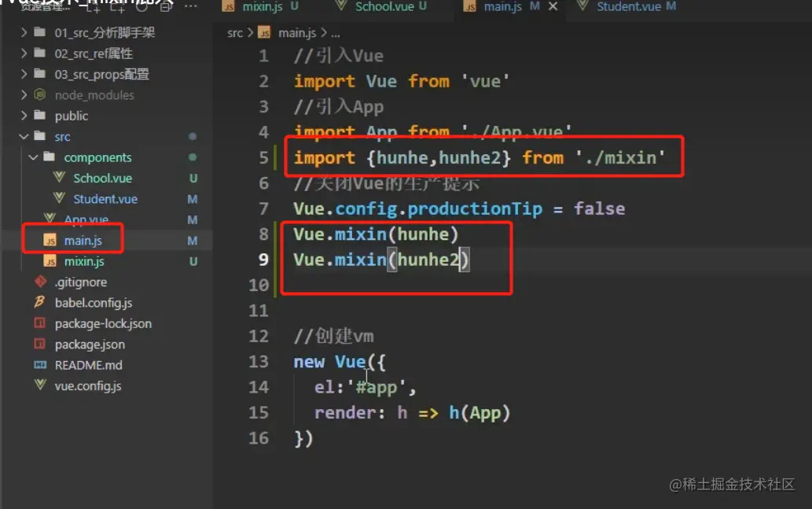Open the .gitignore file
The image size is (812, 509).
pyautogui.click(x=81, y=282)
